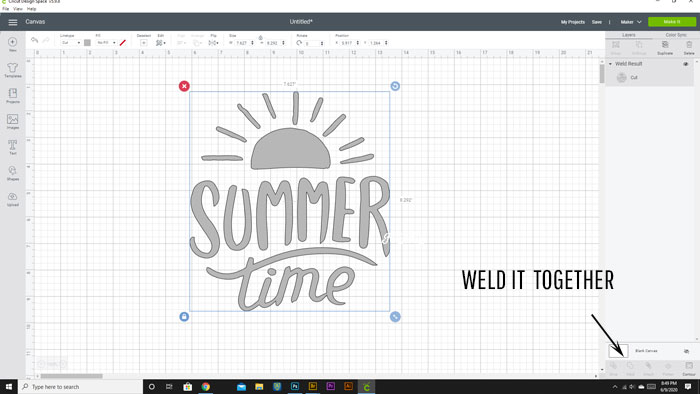
Task: Click the Untitled* project title
Action: [301, 21]
